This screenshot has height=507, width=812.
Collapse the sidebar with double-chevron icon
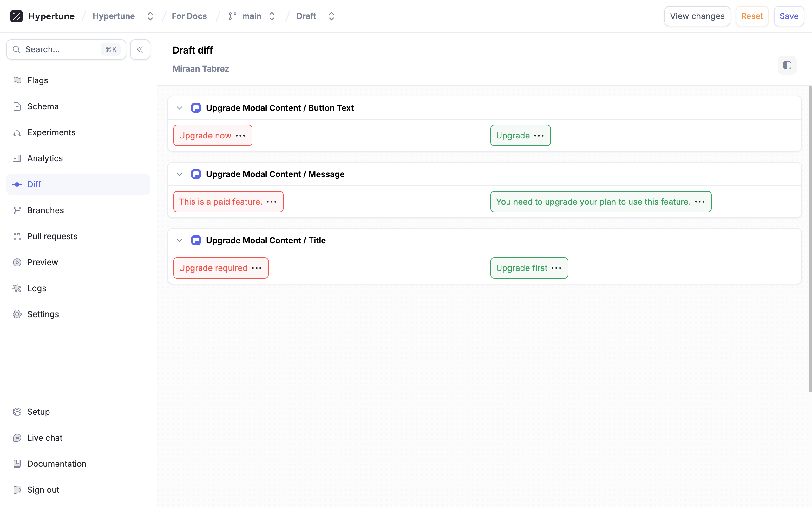[x=140, y=50]
